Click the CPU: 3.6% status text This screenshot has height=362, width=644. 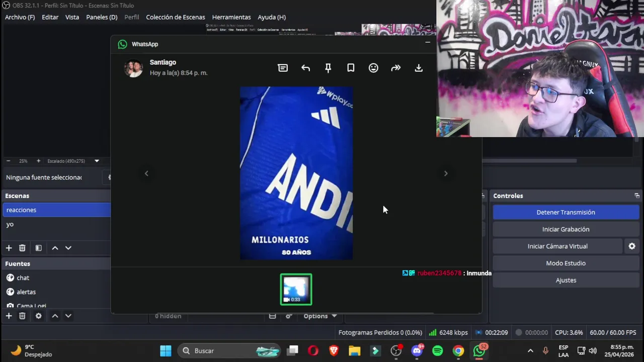point(569,332)
